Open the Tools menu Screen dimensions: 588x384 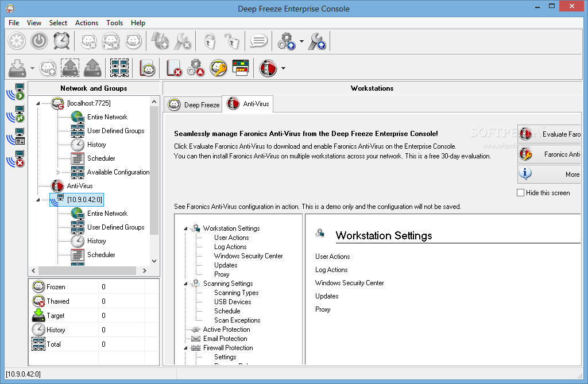pos(114,23)
